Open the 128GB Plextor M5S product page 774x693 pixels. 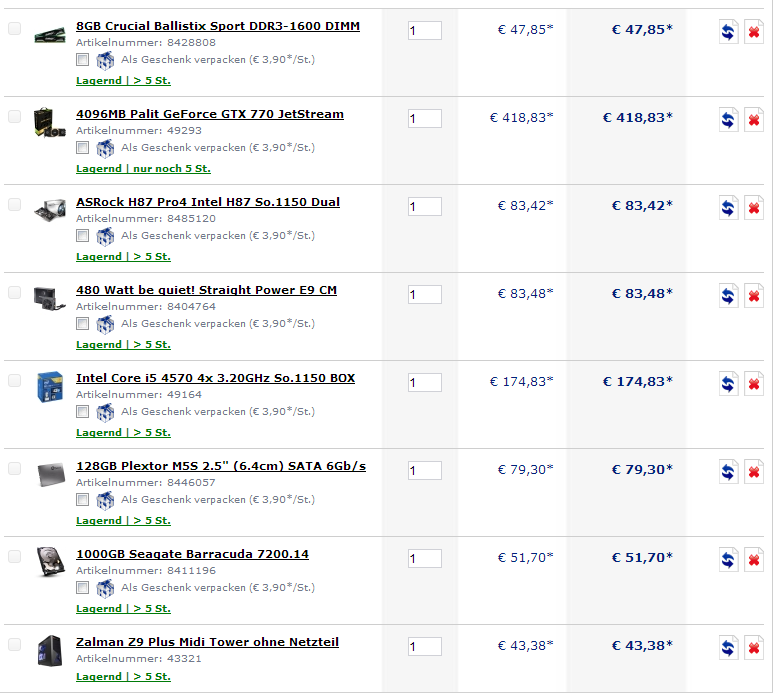(x=221, y=466)
